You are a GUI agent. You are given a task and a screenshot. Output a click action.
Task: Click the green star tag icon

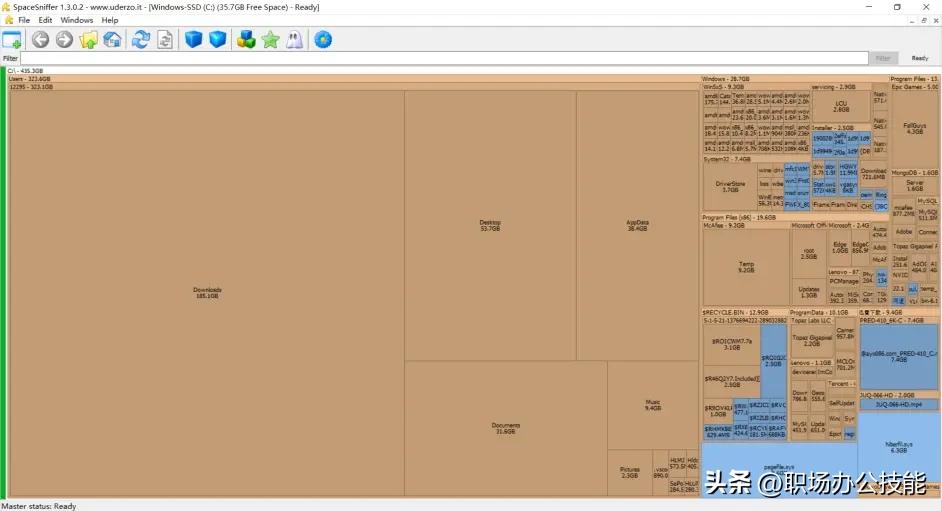pos(270,40)
